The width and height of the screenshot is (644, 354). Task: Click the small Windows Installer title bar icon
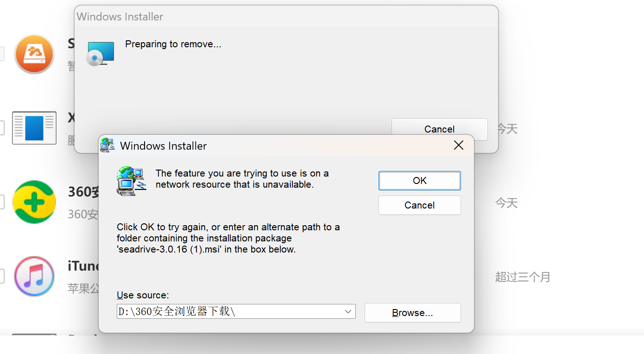pos(107,145)
